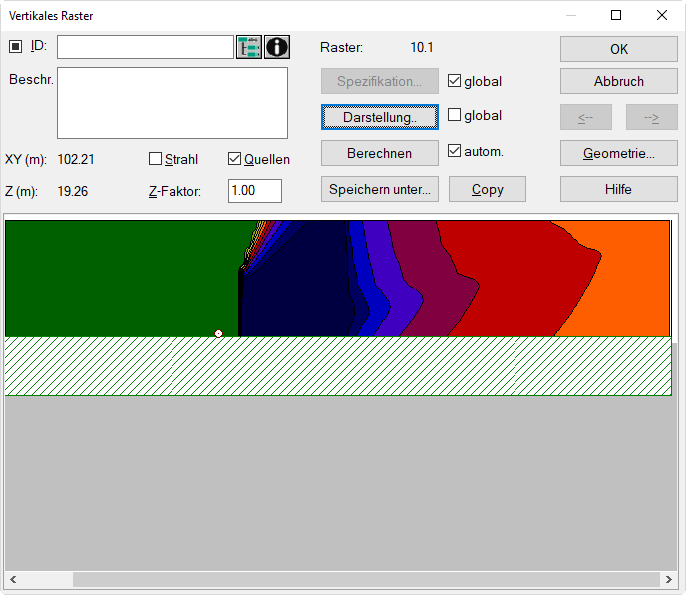Open the Geometrie dialog button
The height and width of the screenshot is (595, 686).
point(619,153)
